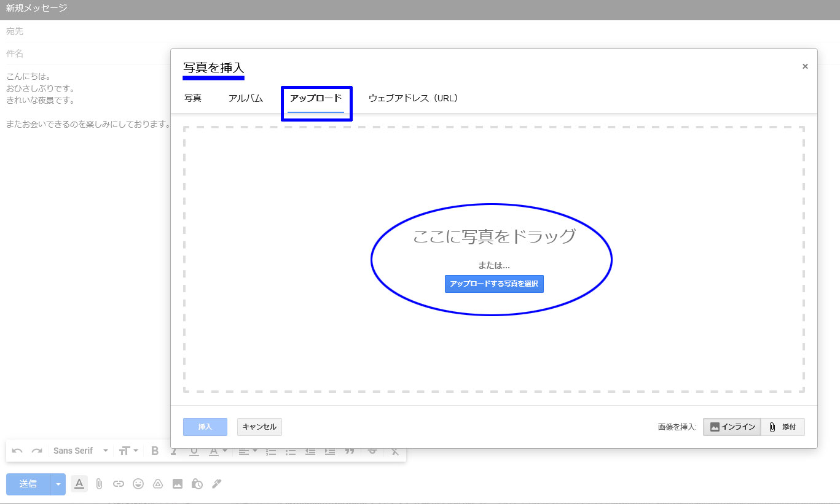
Task: Click the 挿入 button
Action: pos(205,427)
